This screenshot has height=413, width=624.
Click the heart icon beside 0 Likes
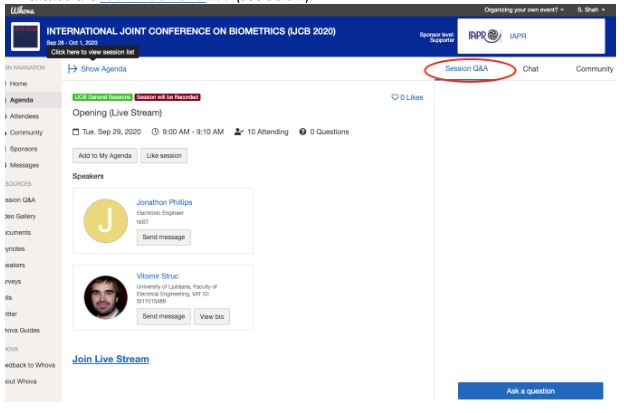[x=395, y=97]
